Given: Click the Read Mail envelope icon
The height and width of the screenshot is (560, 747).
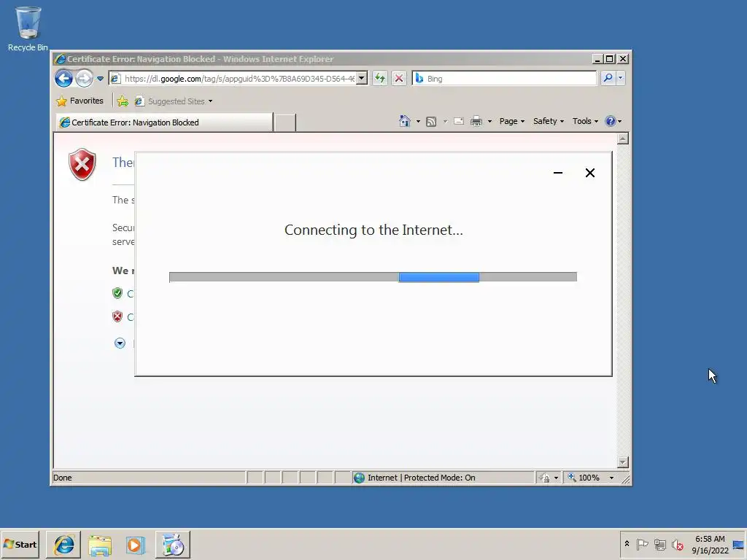Looking at the screenshot, I should [x=459, y=122].
